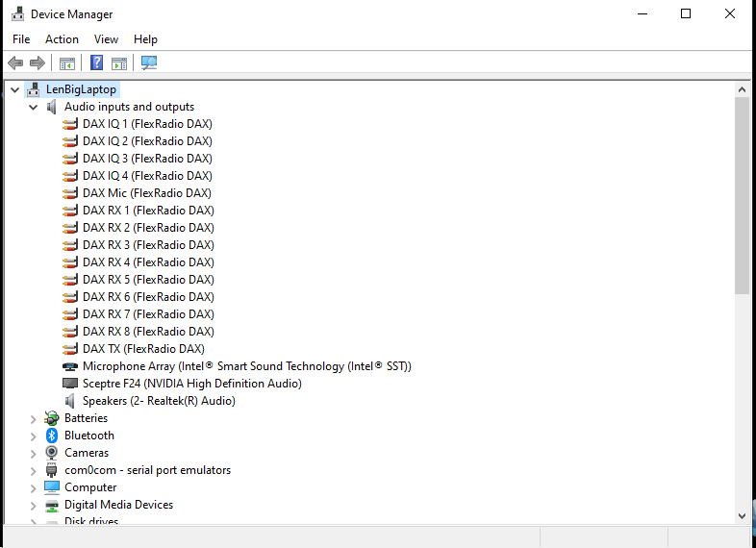The width and height of the screenshot is (756, 548).
Task: Click the Bluetooth category label
Action: pos(89,436)
